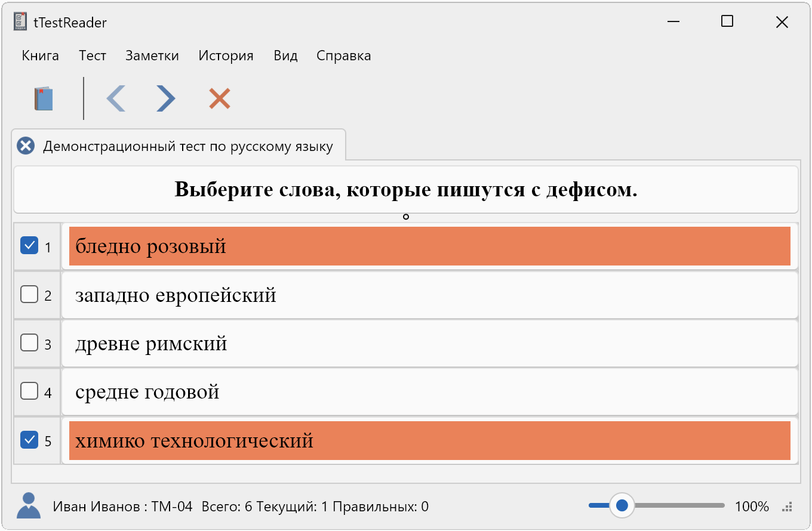The width and height of the screenshot is (812, 531).
Task: Uncheck answer 1 checkbox
Action: [x=29, y=245]
